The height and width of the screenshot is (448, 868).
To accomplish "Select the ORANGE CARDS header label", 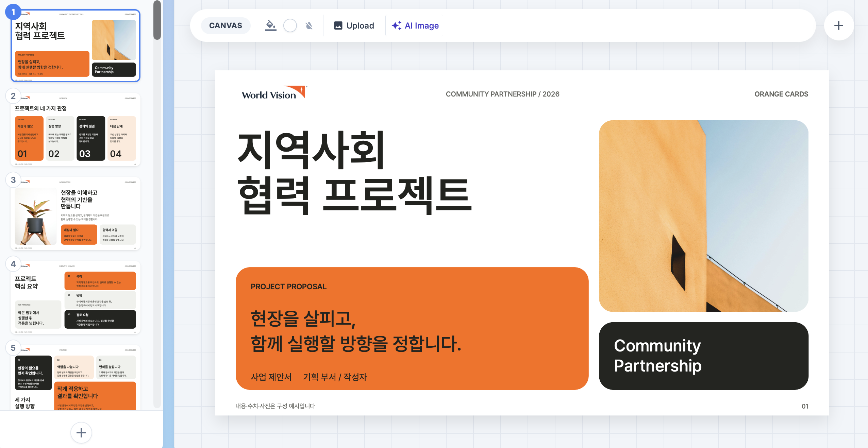I will point(781,94).
